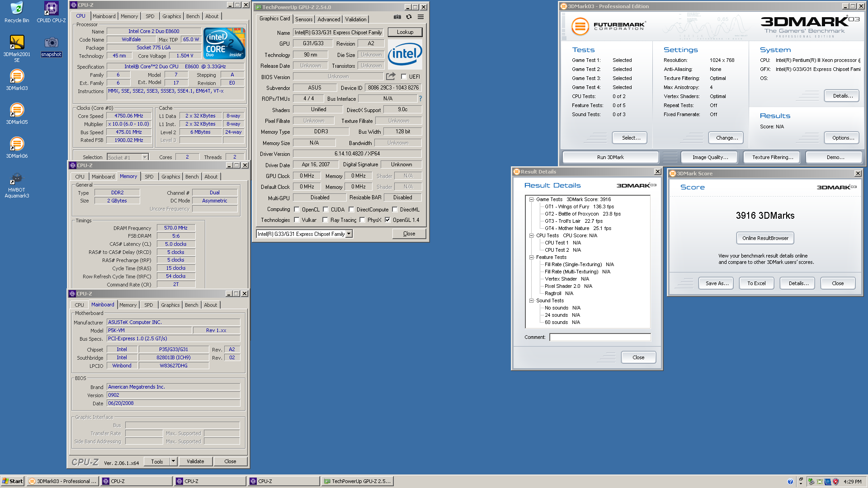
Task: Toggle the PhysX checkbox
Action: 362,220
